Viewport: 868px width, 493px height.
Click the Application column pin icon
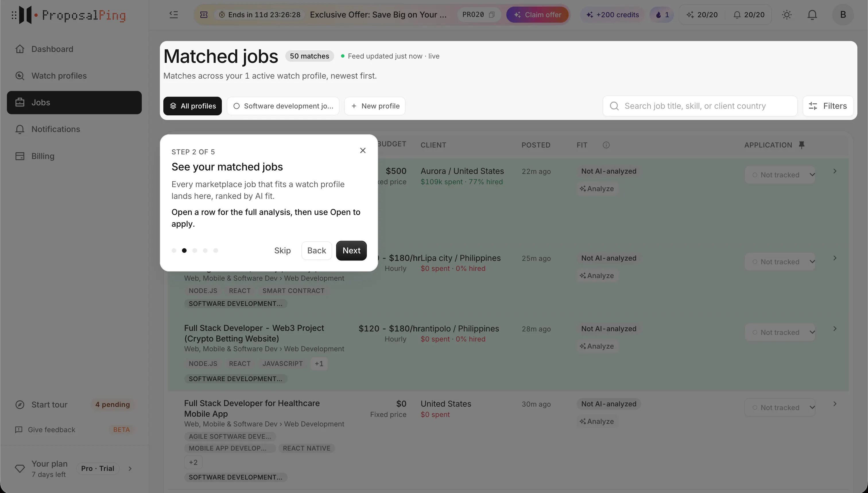coord(801,145)
